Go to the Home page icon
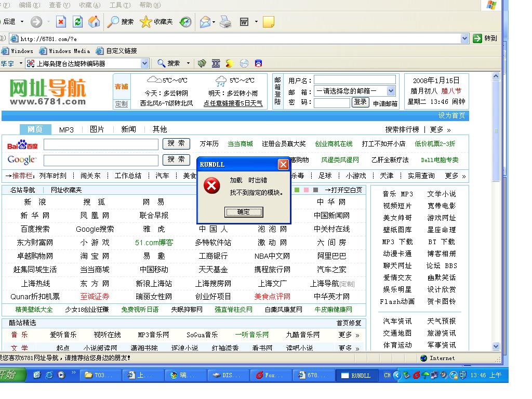 [x=94, y=22]
